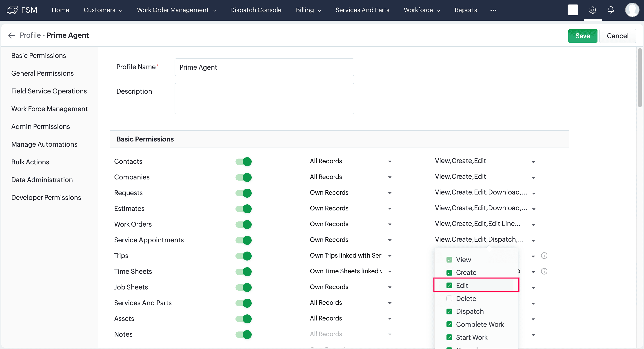
Task: Uncheck the Create checkbox
Action: pos(449,273)
